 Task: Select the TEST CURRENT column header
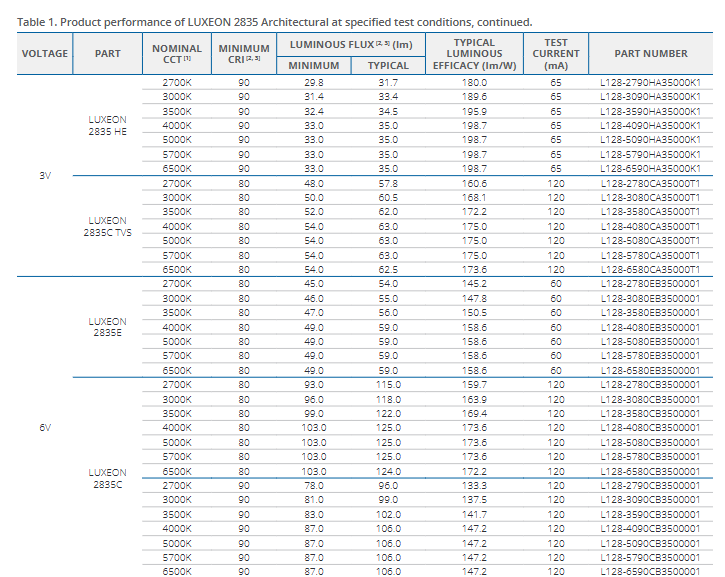click(x=556, y=54)
